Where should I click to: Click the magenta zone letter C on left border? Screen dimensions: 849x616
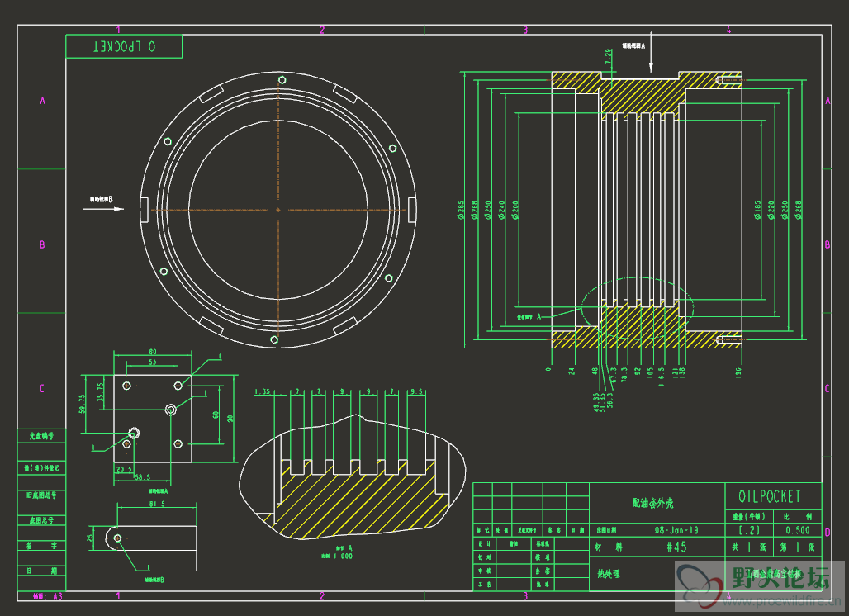click(41, 389)
